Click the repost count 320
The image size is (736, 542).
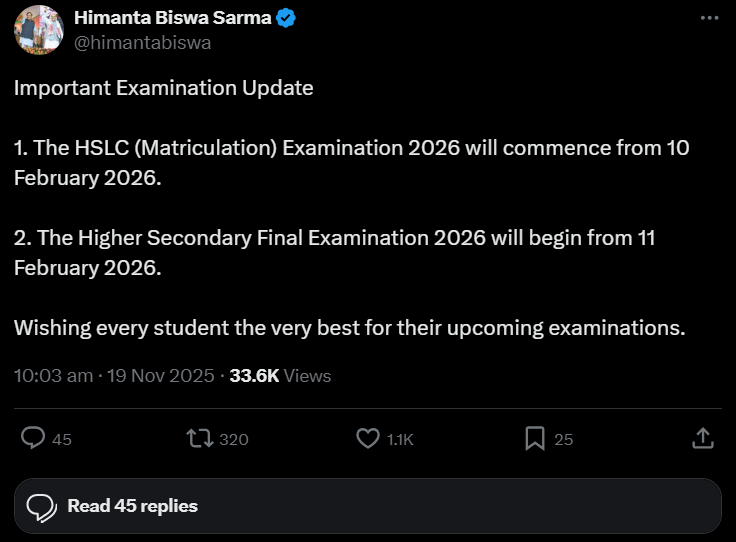234,439
